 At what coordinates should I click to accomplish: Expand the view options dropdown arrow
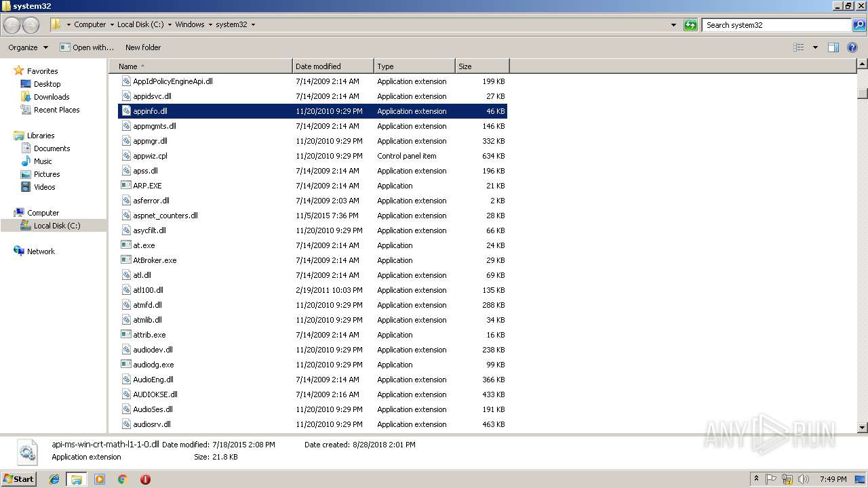(815, 47)
